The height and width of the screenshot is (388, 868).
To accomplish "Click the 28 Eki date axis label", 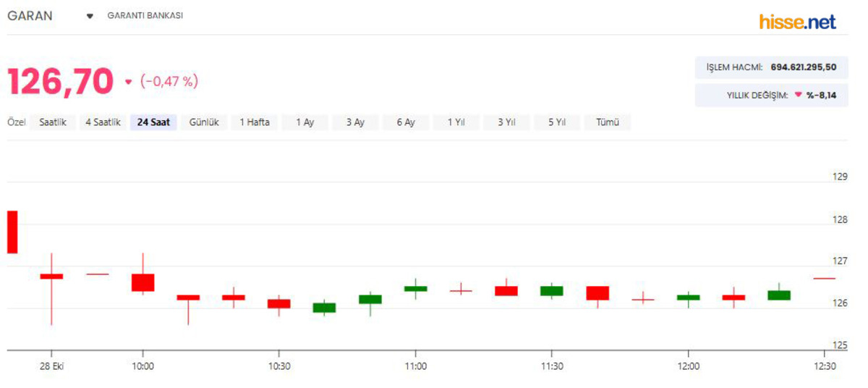I will pos(51,366).
